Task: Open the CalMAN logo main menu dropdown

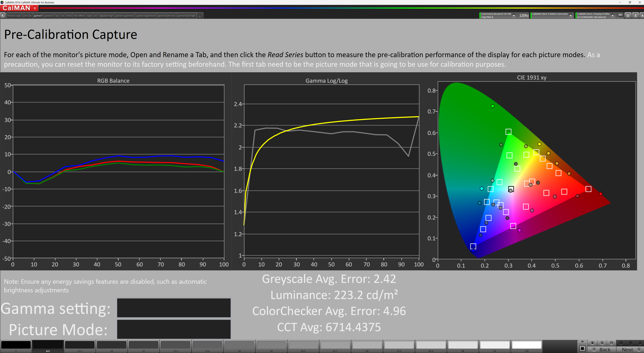Action: coord(35,8)
